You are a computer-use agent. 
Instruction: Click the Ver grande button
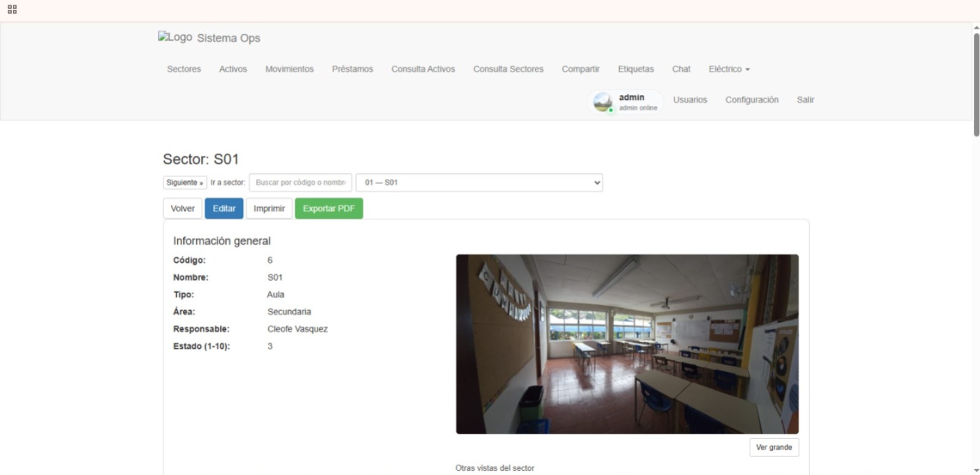tap(774, 447)
